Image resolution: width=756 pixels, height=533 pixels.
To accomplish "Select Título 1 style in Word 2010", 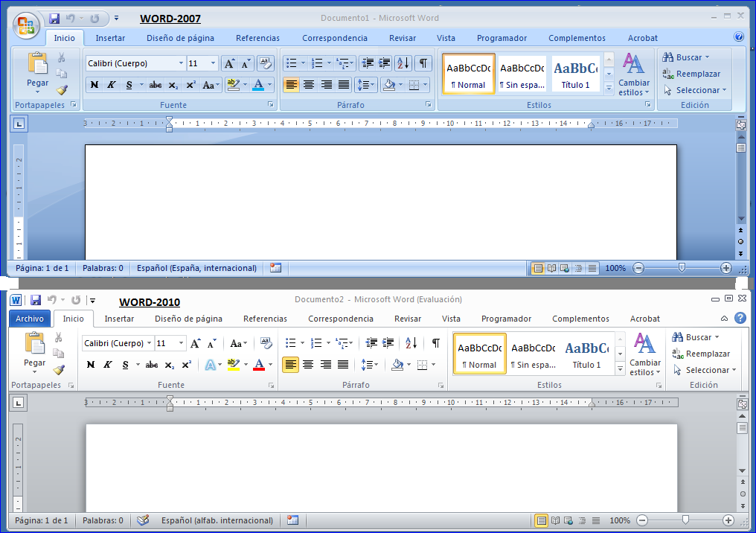I will tap(587, 354).
